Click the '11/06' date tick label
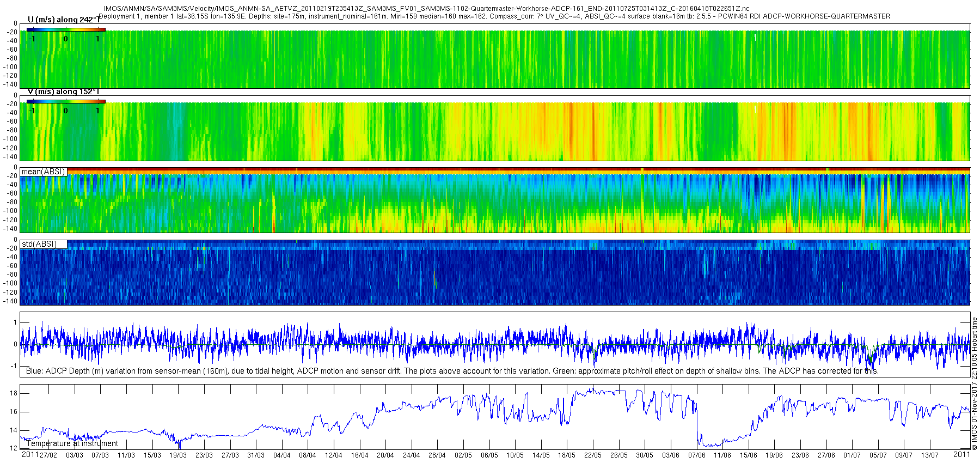The height and width of the screenshot is (463, 980). pyautogui.click(x=722, y=455)
